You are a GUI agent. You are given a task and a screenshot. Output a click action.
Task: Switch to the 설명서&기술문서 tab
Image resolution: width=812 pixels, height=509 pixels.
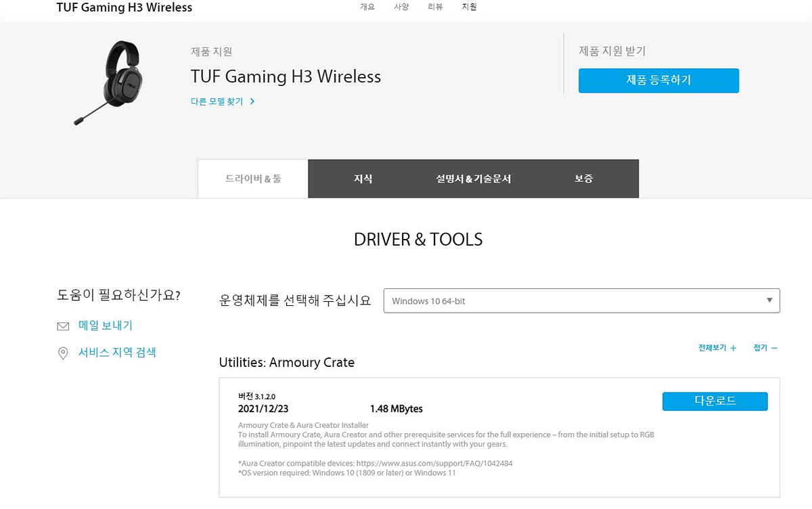pos(474,179)
